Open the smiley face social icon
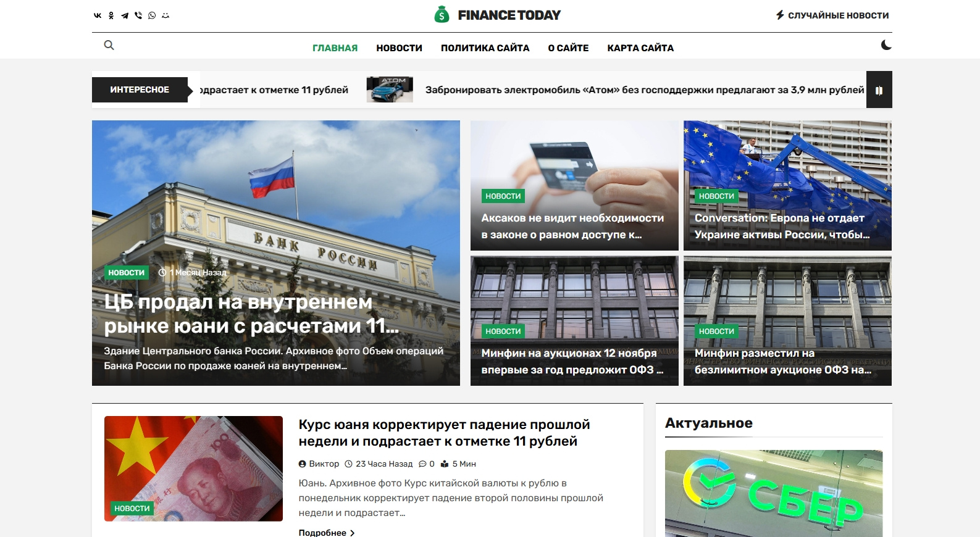This screenshot has width=980, height=537. 165,15
